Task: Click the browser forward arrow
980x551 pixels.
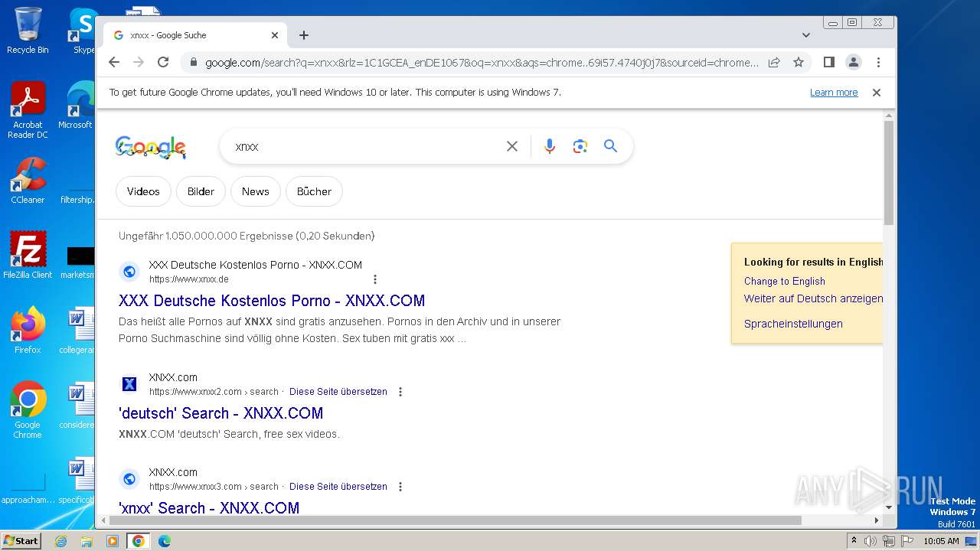Action: [139, 62]
